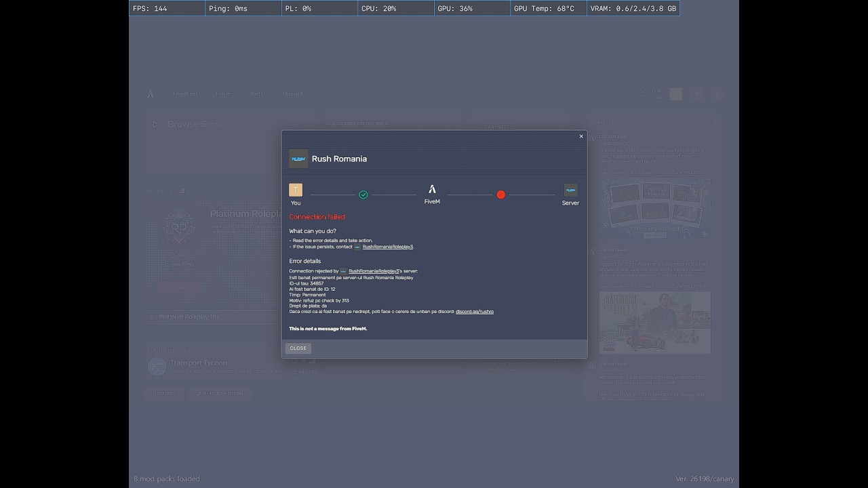This screenshot has height=488, width=868.
Task: Click the green checkmark connection status icon
Action: pos(363,195)
